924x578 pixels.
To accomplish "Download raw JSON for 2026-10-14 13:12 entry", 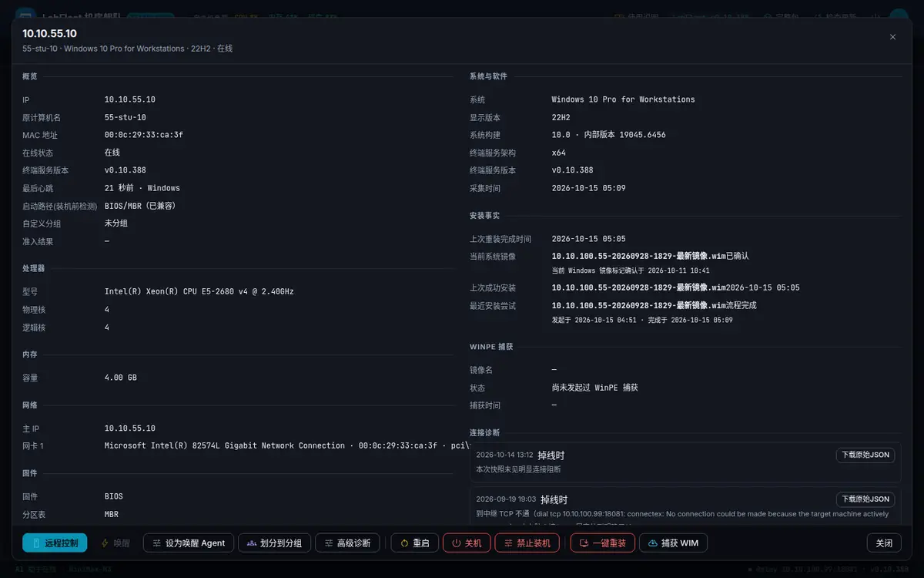I will pos(865,455).
